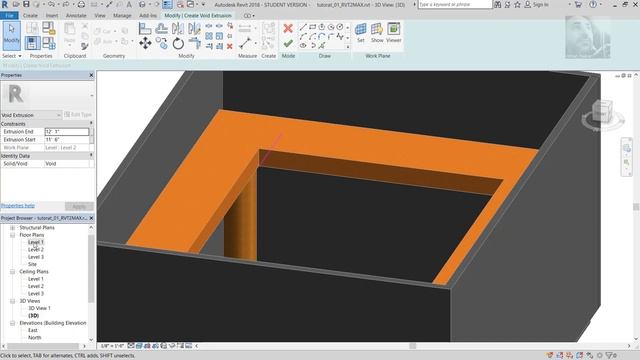This screenshot has height=360, width=640.
Task: Open the Void Extrusion type selector
Action: 31,115
